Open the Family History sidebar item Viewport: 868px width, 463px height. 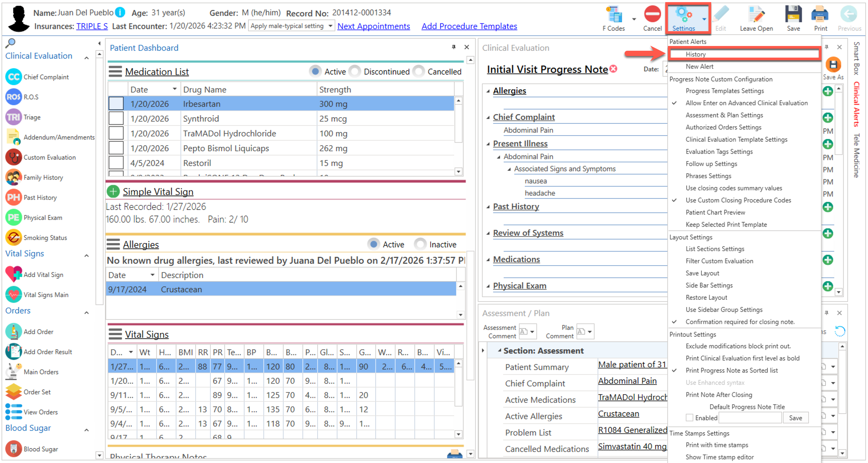point(43,177)
